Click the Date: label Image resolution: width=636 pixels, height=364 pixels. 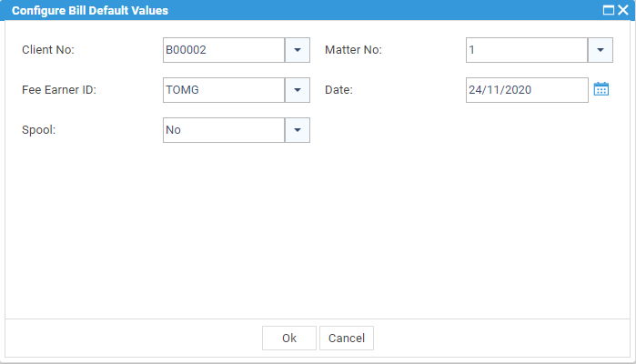tap(338, 90)
